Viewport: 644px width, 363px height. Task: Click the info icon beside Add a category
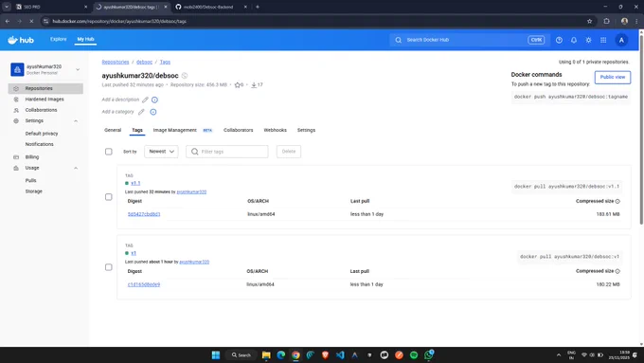pyautogui.click(x=153, y=112)
